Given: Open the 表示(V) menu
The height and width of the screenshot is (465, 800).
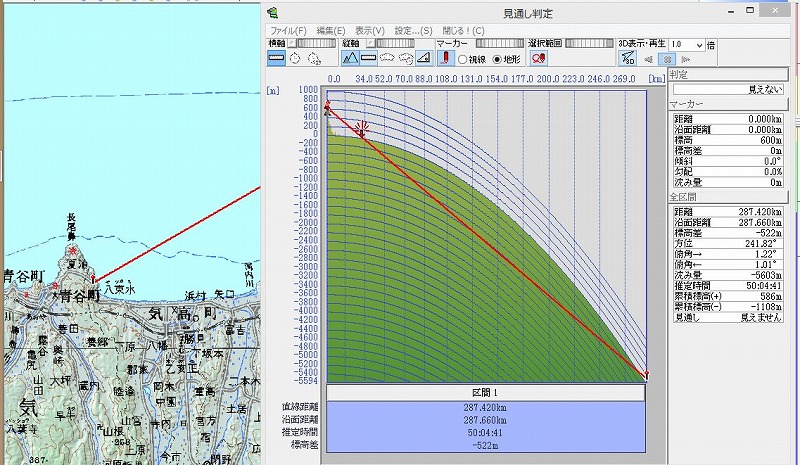Looking at the screenshot, I should 370,31.
